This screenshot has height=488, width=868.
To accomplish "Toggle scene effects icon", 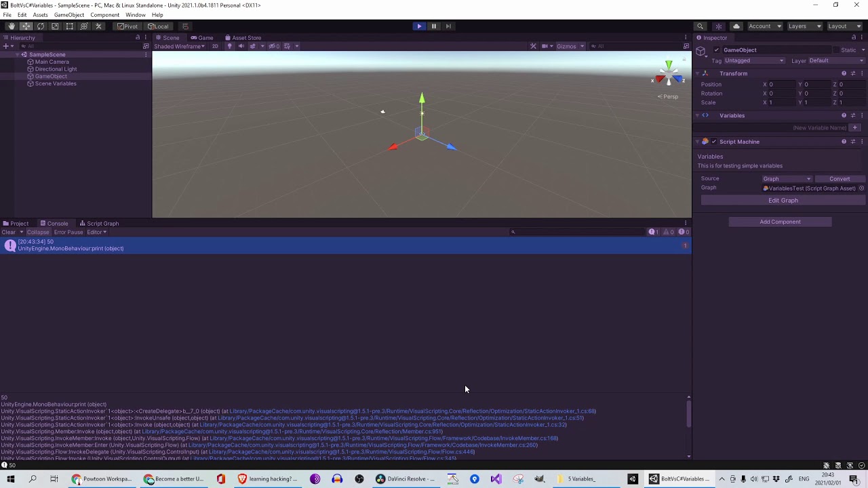I will point(252,46).
